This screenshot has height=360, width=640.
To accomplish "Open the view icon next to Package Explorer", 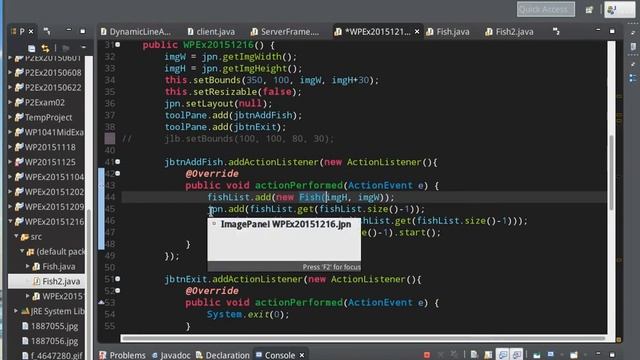I will (x=47, y=31).
